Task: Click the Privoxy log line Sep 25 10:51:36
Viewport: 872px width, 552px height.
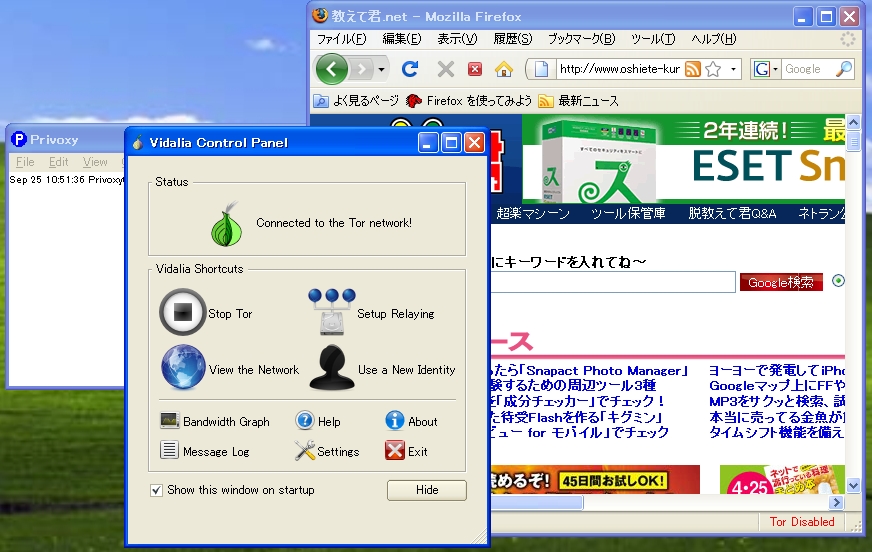Action: coord(67,180)
